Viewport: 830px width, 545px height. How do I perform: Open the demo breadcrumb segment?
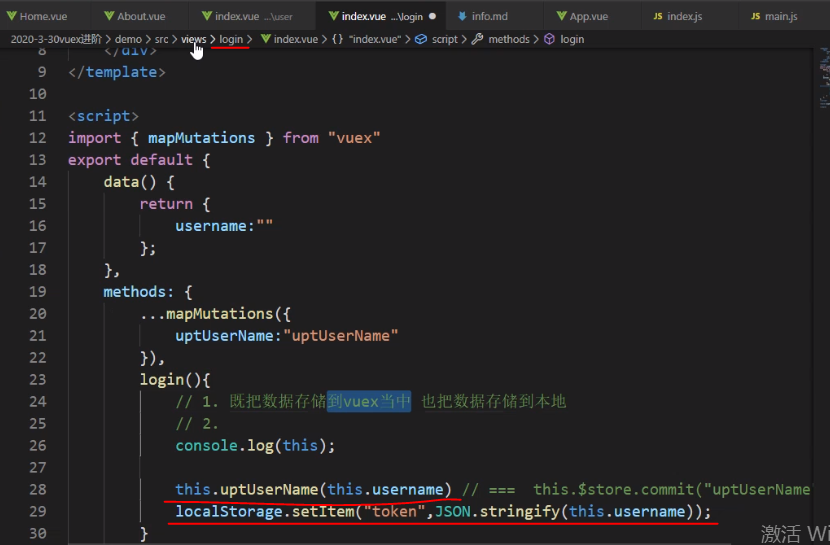click(128, 39)
